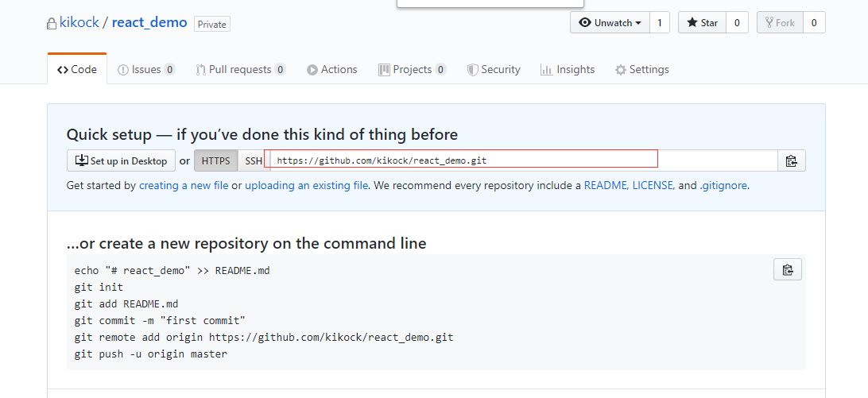This screenshot has height=398, width=868.
Task: Click the 'git init' command line
Action: pyautogui.click(x=99, y=288)
